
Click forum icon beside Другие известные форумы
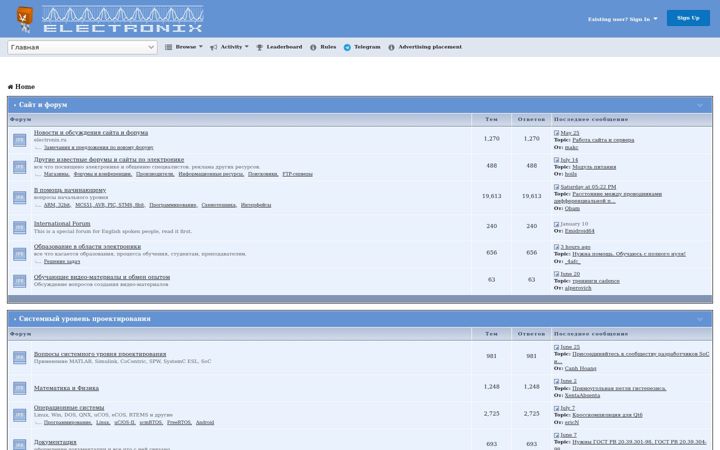(x=19, y=167)
